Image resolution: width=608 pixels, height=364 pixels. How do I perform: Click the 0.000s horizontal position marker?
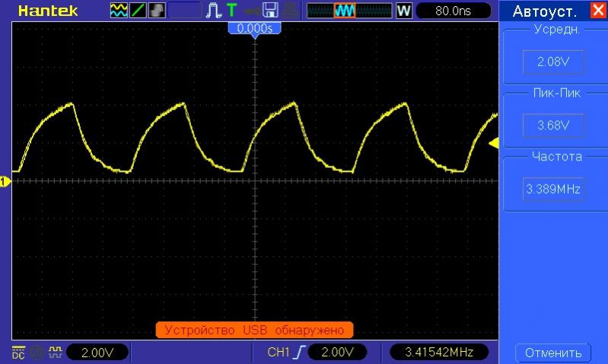click(255, 28)
